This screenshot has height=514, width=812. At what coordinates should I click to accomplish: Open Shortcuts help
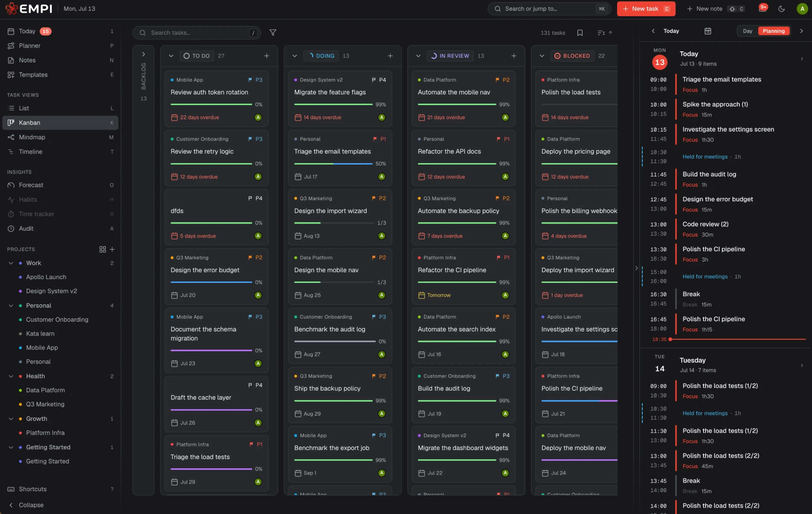(60, 489)
